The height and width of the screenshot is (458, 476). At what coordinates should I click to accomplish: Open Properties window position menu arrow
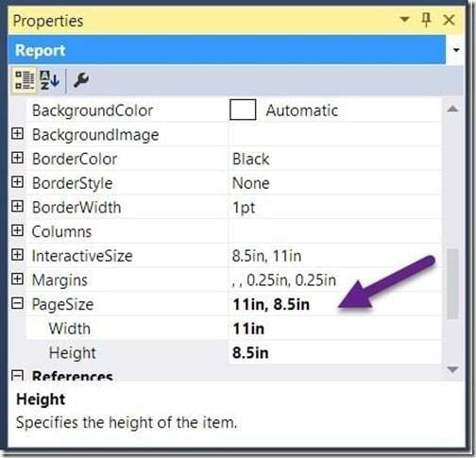coord(404,20)
